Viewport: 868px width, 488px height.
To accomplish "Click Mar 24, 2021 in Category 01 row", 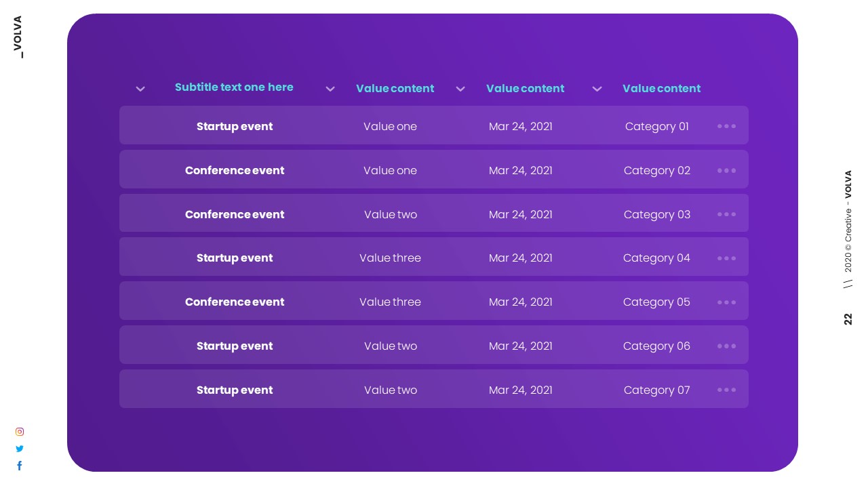I will [x=521, y=126].
